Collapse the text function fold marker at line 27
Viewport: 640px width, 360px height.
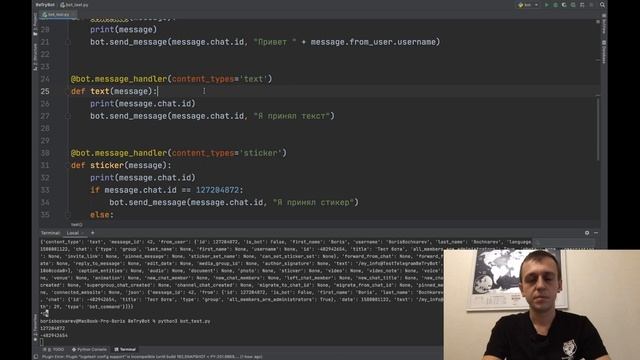[x=68, y=116]
